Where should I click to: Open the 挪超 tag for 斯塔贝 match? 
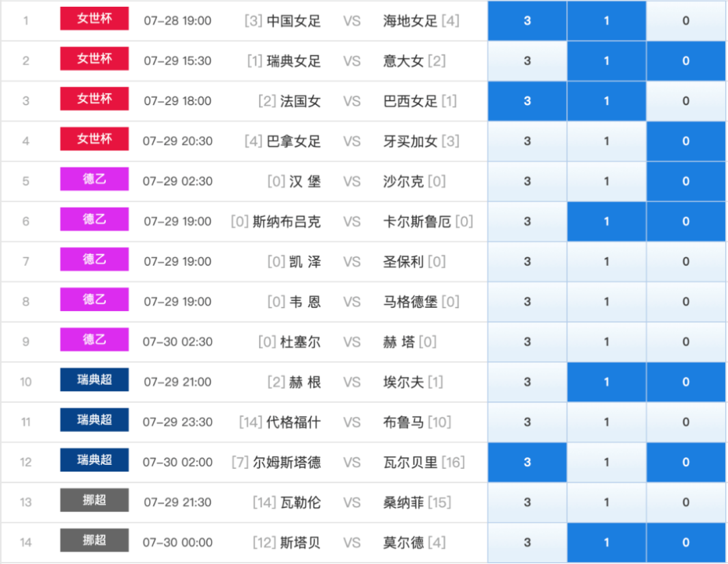94,540
